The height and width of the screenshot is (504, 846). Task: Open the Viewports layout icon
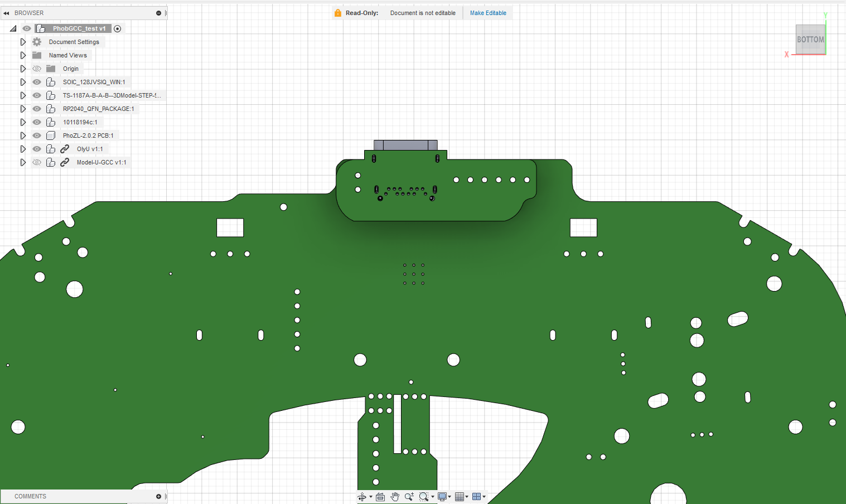pos(476,497)
